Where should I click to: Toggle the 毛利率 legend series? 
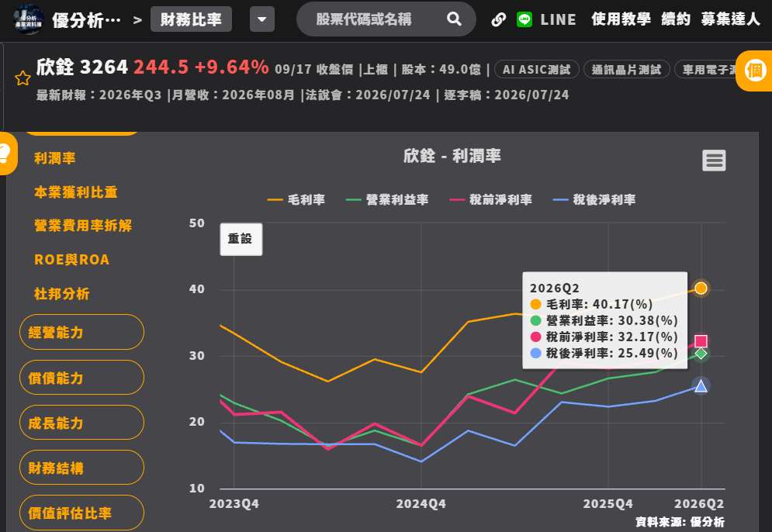[296, 200]
